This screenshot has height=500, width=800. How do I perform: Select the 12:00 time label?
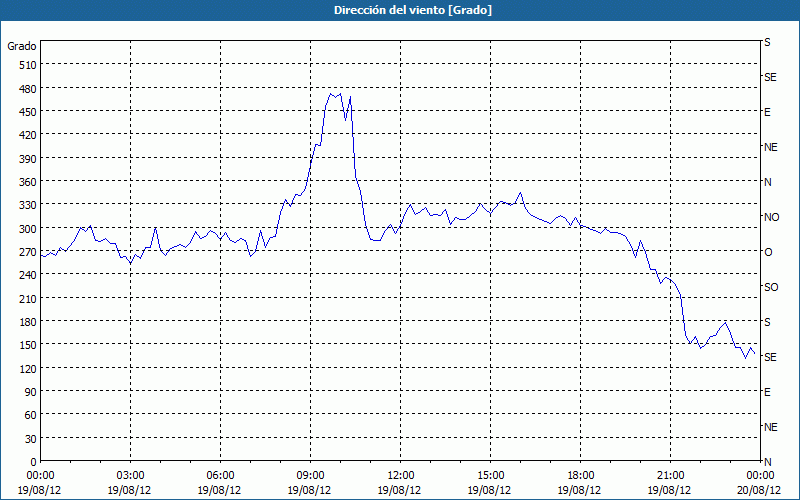pyautogui.click(x=400, y=476)
